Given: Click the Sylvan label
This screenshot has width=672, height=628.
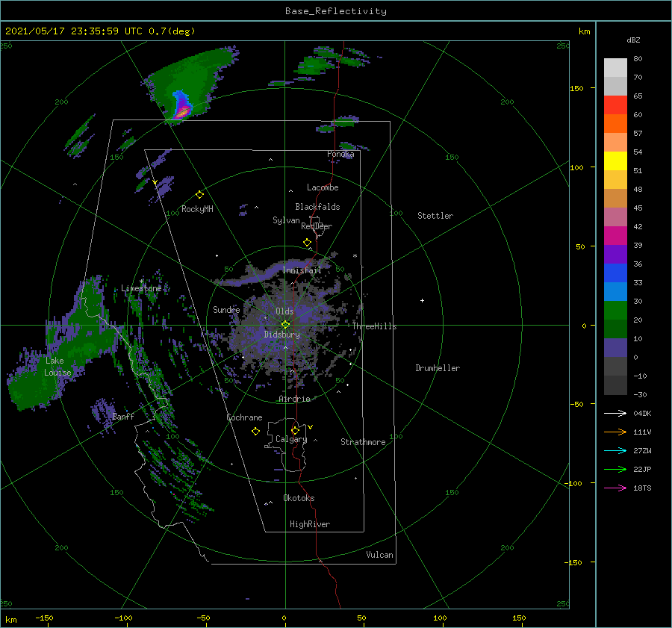Looking at the screenshot, I should [x=286, y=220].
